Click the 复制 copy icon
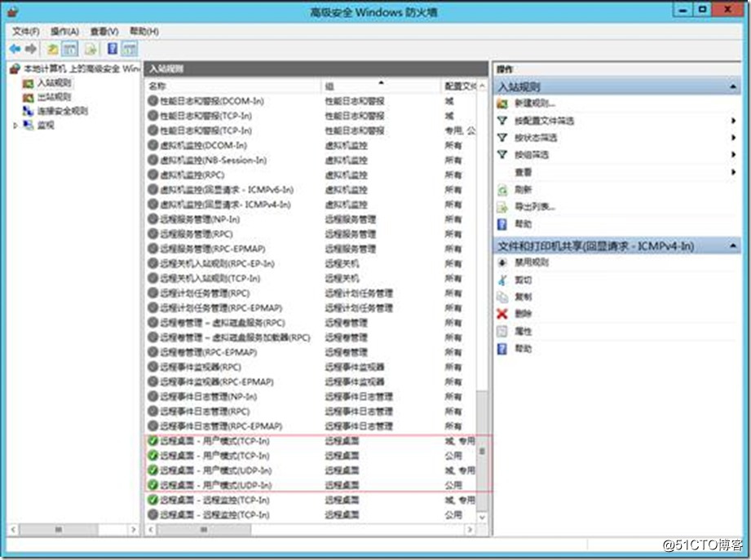Image resolution: width=751 pixels, height=560 pixels. [502, 298]
